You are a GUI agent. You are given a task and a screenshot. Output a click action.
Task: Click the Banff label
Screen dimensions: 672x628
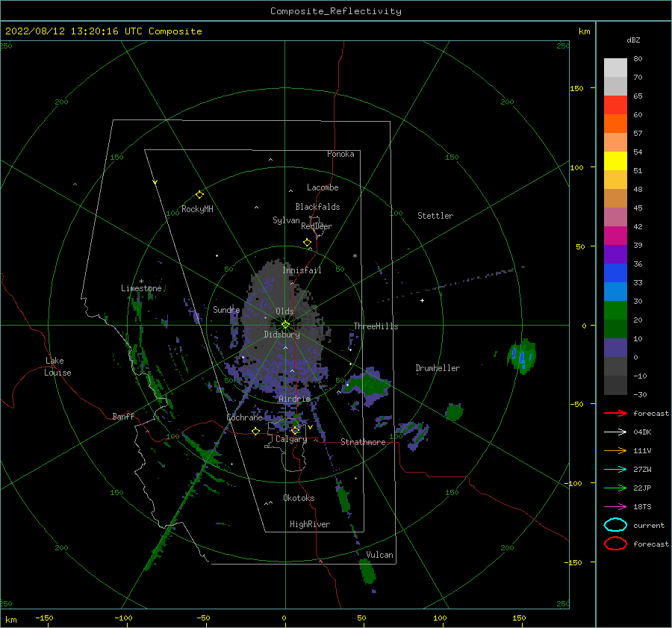[123, 416]
